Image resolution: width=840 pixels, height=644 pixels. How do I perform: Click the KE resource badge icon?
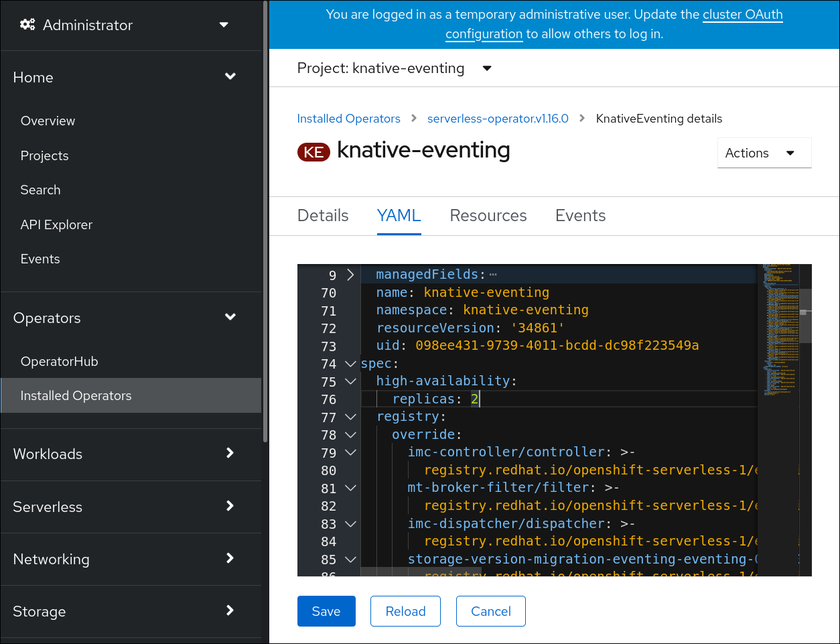click(313, 152)
